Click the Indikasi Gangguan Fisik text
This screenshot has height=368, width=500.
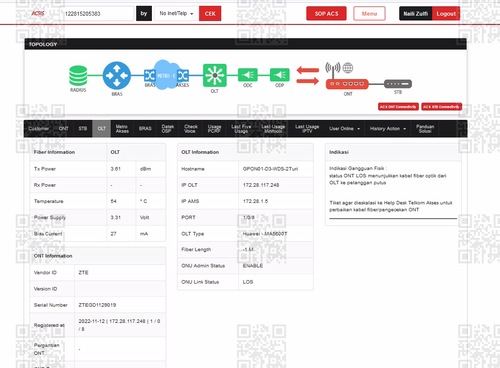click(x=357, y=168)
